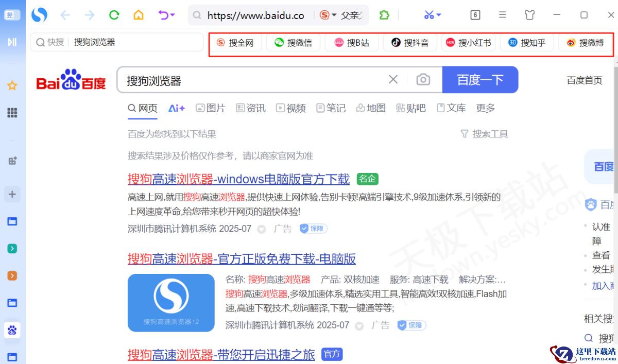Screen dimensions: 618x364
Task: Open the favorites star in sidebar
Action: pyautogui.click(x=12, y=85)
